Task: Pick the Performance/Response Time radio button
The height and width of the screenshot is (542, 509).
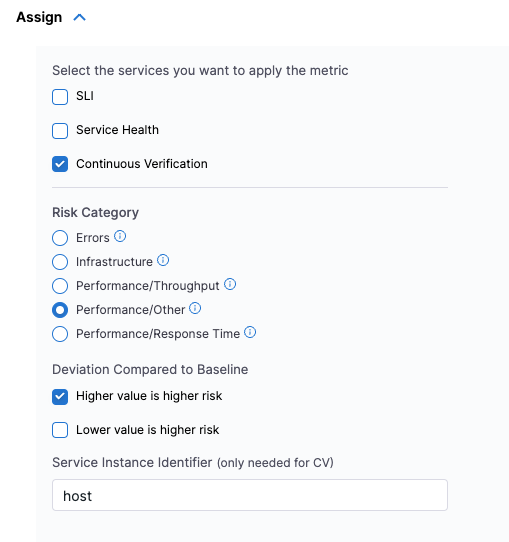Action: click(x=60, y=334)
